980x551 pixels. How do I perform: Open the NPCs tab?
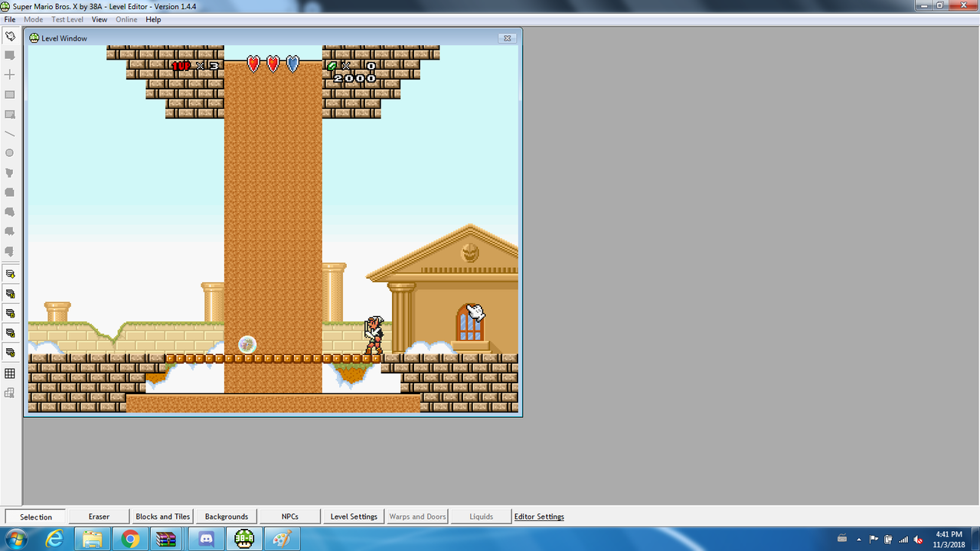[x=290, y=517]
